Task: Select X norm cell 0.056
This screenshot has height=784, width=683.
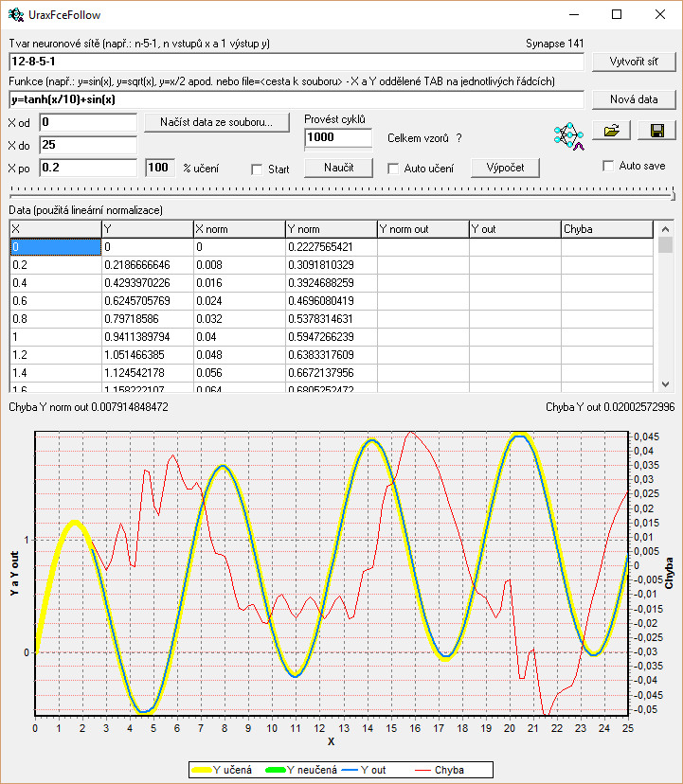Action: (240, 373)
